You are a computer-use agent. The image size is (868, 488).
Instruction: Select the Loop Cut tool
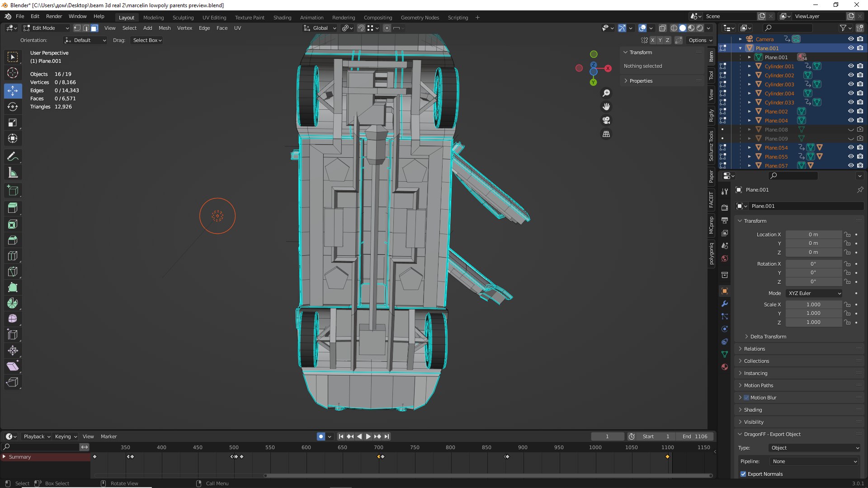click(x=13, y=256)
